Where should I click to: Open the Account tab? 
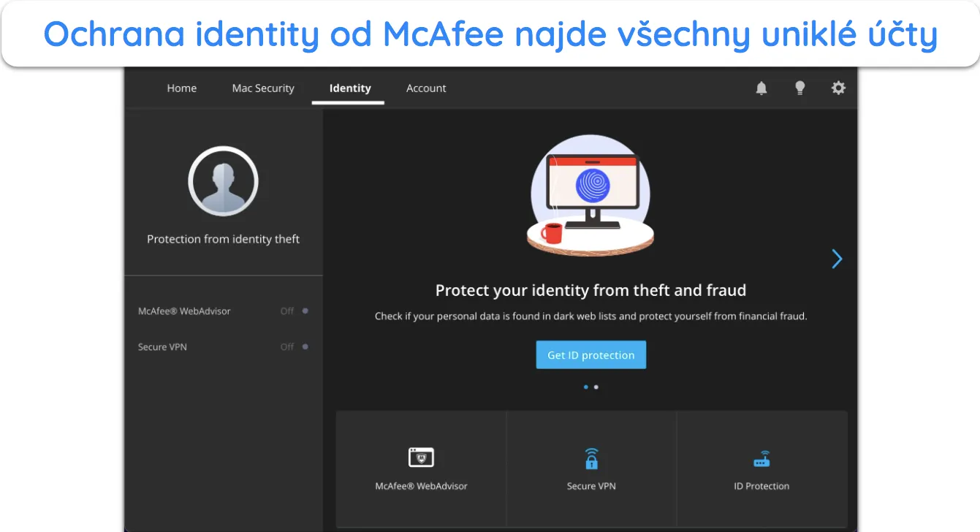click(x=426, y=88)
